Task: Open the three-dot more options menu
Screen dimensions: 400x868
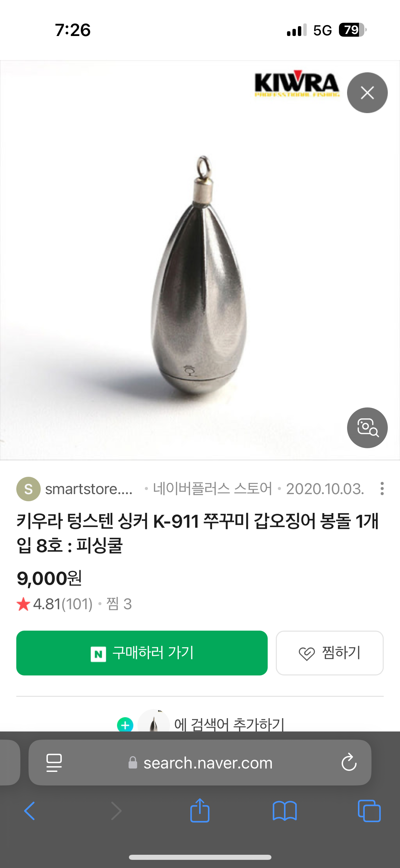Action: 382,489
